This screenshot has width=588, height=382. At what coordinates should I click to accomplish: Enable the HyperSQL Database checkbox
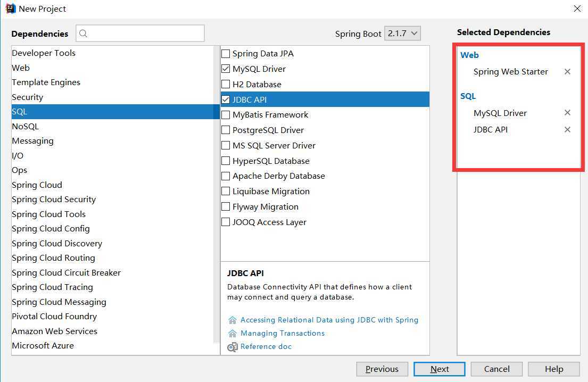pos(226,161)
